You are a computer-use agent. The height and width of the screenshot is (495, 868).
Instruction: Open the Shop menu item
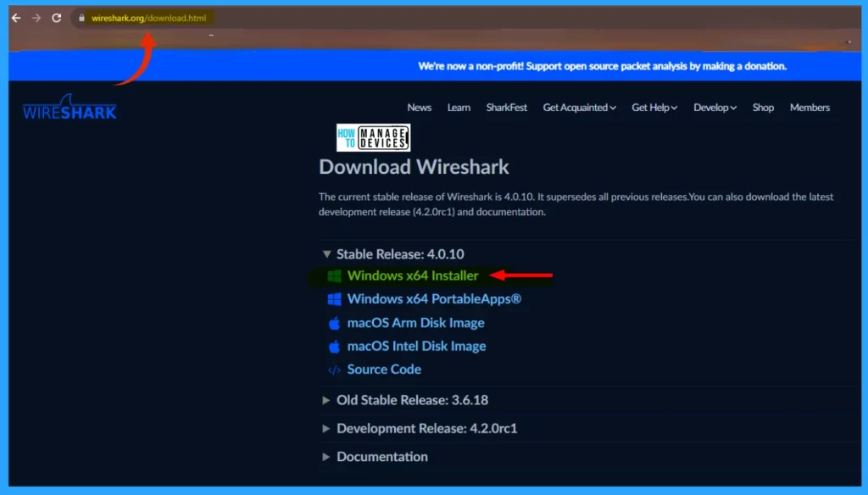tap(763, 108)
